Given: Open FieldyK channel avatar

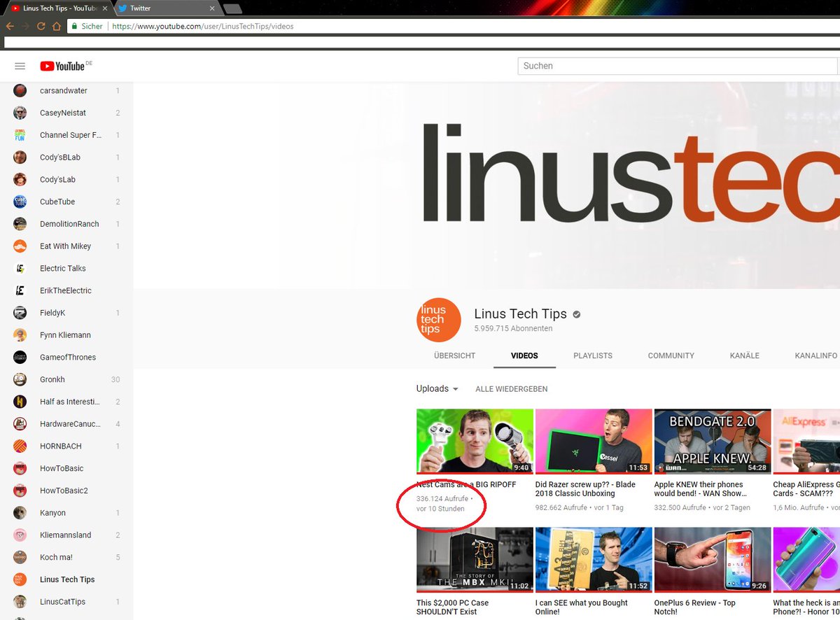Looking at the screenshot, I should [x=20, y=313].
